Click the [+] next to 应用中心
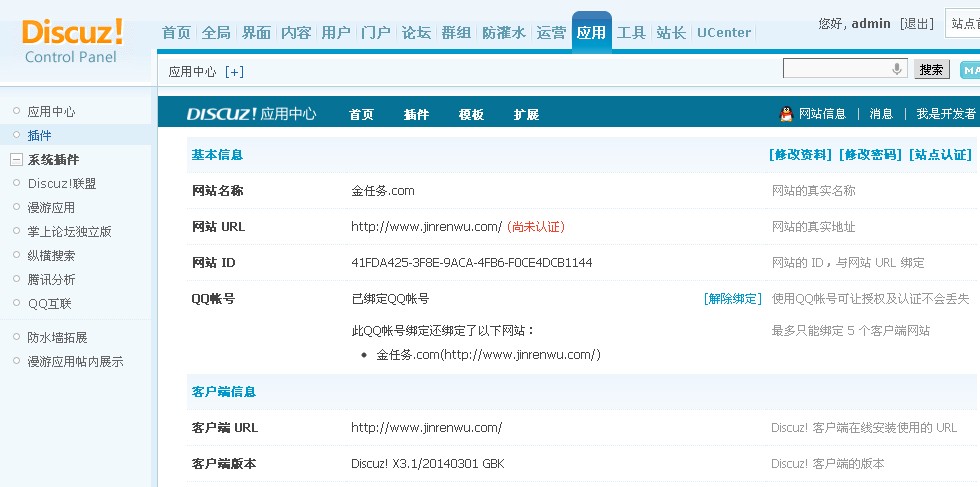The width and height of the screenshot is (980, 487). 234,72
